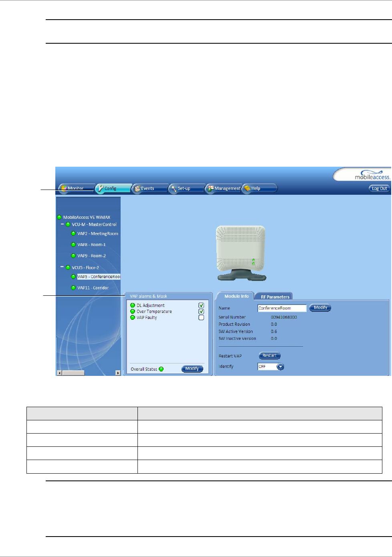The height and width of the screenshot is (557, 392).
Task: Select VAP9 - Room-2 in tree
Action: (91, 256)
